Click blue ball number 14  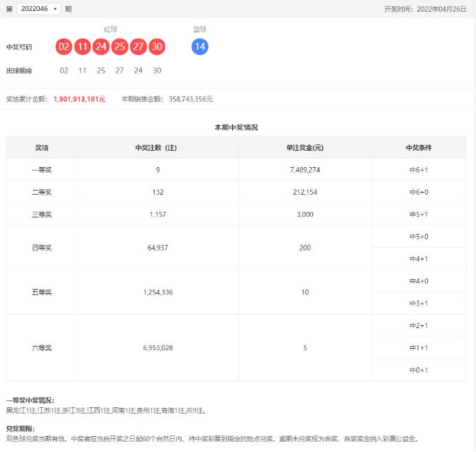coord(200,47)
